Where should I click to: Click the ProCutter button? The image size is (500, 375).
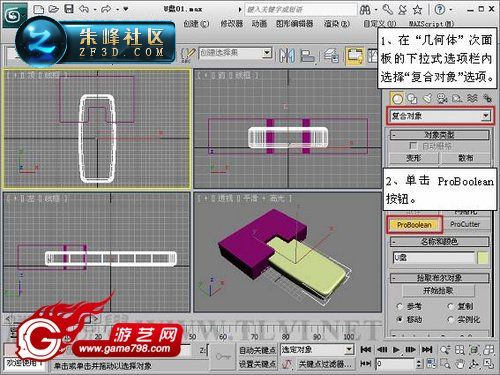click(x=465, y=224)
